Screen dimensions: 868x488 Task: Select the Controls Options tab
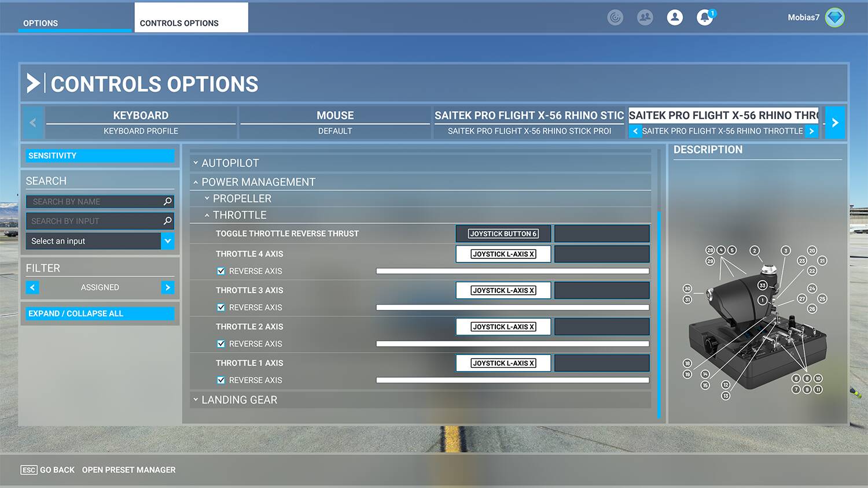(192, 17)
